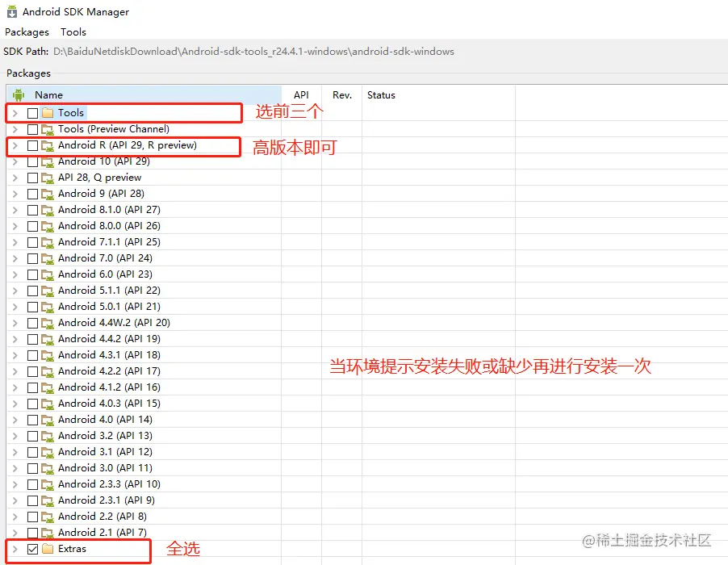Click the API 28, Q preview folder icon
This screenshot has width=728, height=565.
click(x=48, y=178)
